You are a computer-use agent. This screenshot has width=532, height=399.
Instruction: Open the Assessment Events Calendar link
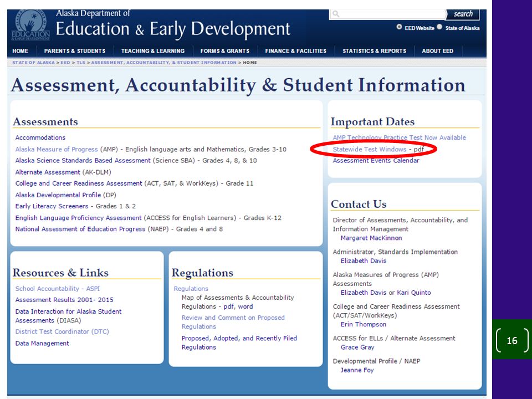376,161
